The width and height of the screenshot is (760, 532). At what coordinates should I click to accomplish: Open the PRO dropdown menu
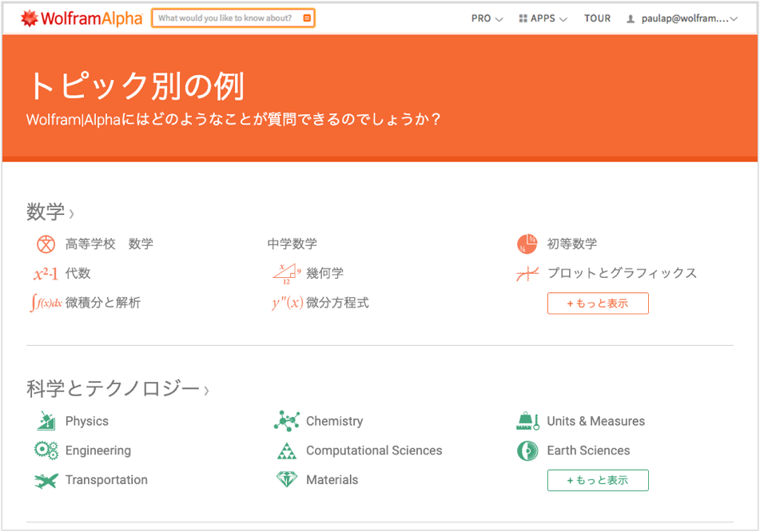pos(487,18)
